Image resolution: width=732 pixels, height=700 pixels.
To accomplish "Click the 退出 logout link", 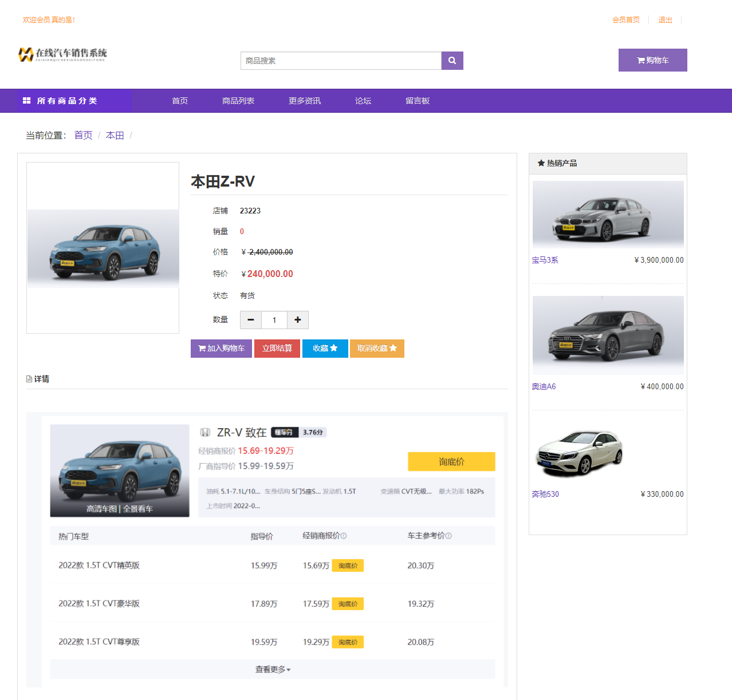I will [x=665, y=20].
